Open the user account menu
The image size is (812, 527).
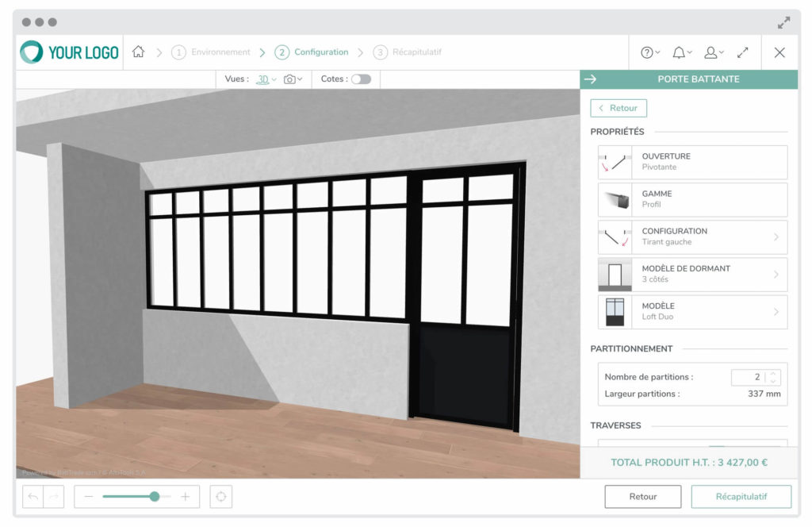[714, 52]
